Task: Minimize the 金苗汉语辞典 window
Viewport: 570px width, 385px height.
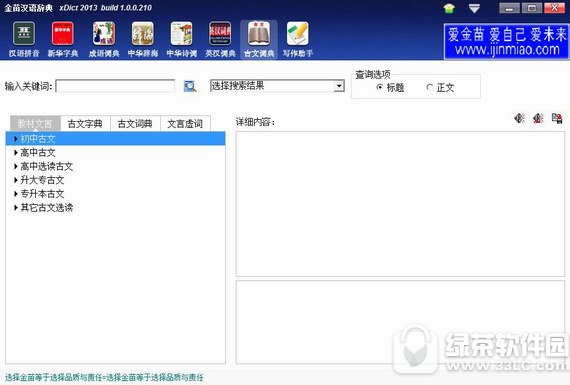Action: tap(509, 8)
